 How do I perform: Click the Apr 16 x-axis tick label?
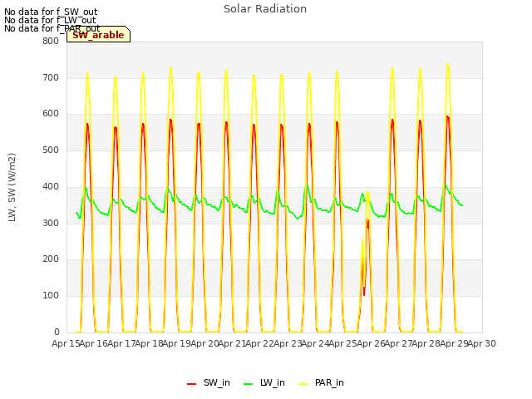pyautogui.click(x=94, y=343)
